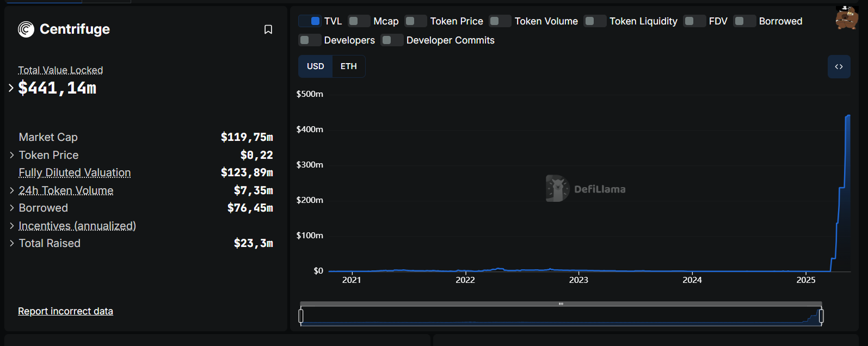Image resolution: width=868 pixels, height=346 pixels.
Task: Open the Report incorrect data link
Action: point(65,311)
